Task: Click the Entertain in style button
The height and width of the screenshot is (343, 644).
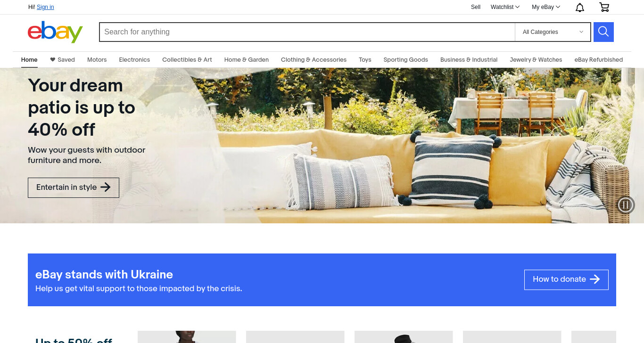Action: coord(74,188)
